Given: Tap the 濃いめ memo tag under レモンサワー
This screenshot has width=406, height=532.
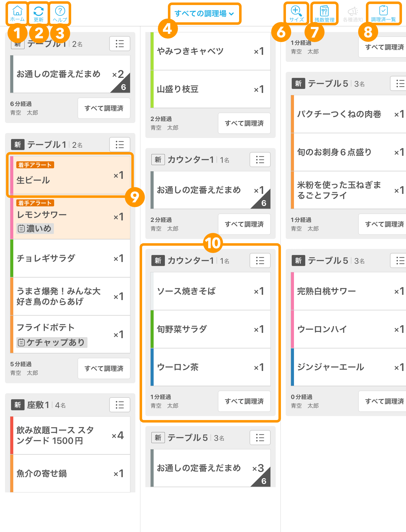Looking at the screenshot, I should pos(35,228).
